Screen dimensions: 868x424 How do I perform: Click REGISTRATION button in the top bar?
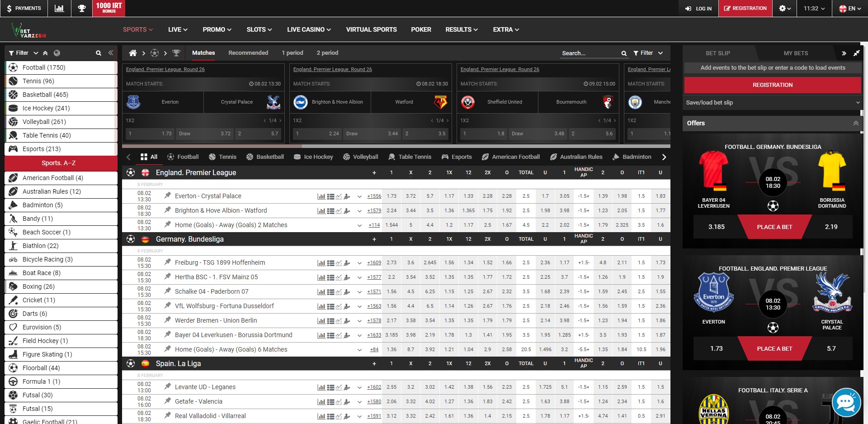pyautogui.click(x=745, y=9)
